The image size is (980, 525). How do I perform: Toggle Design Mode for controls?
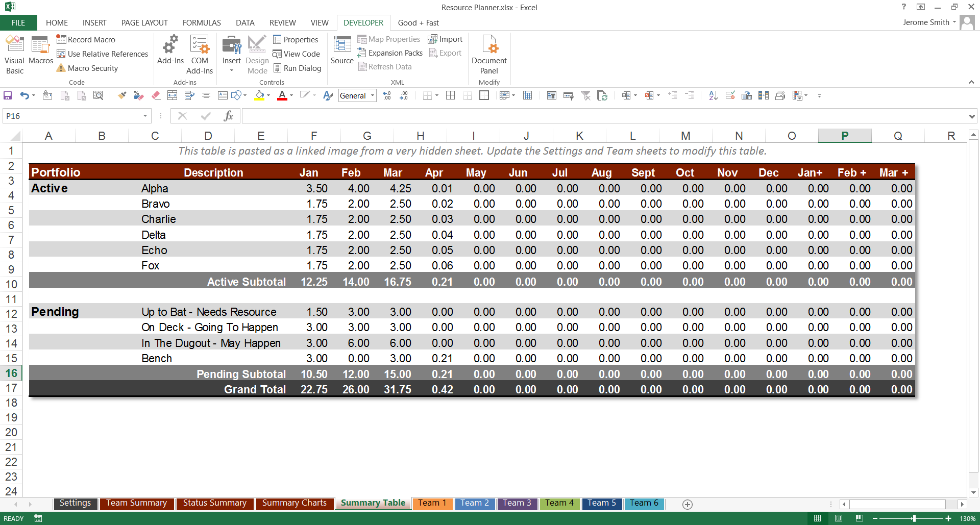257,54
